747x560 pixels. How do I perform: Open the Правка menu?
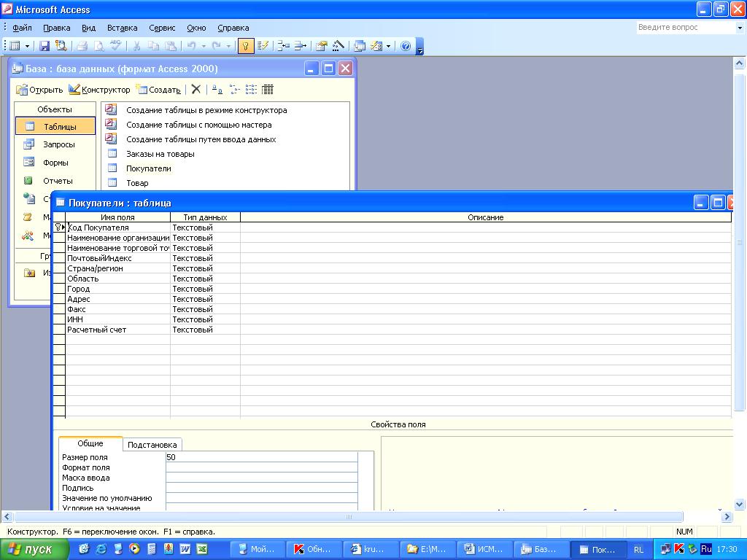[57, 28]
